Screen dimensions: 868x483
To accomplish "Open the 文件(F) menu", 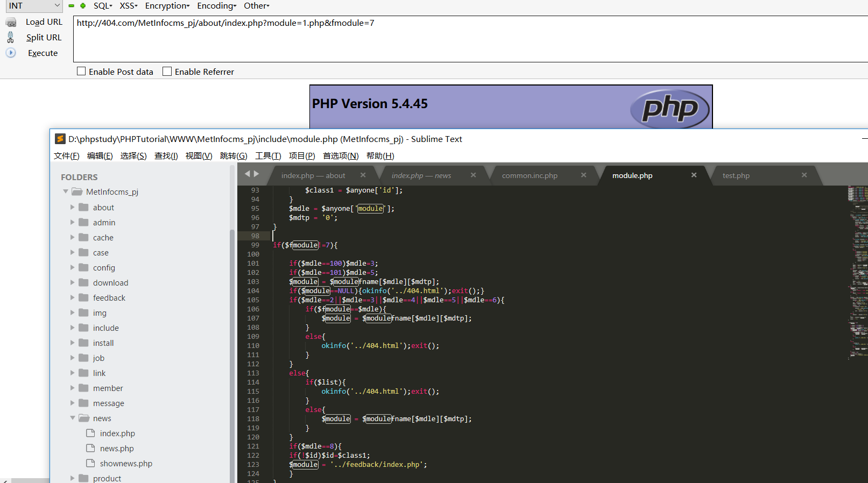I will coord(67,155).
